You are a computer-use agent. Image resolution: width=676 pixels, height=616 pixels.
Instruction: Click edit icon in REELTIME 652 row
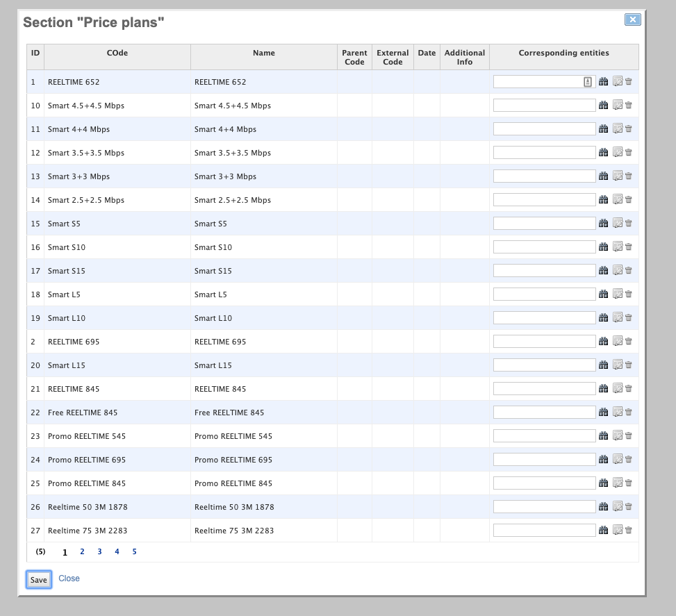(x=618, y=81)
